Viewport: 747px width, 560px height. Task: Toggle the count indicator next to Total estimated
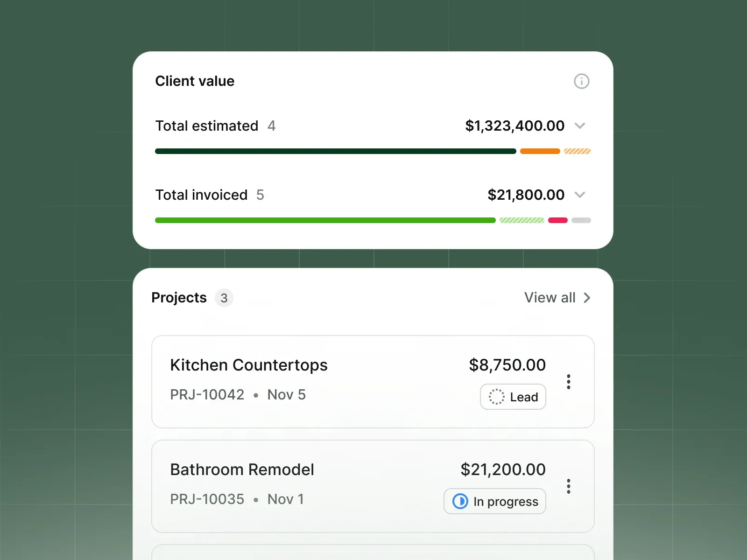(272, 126)
